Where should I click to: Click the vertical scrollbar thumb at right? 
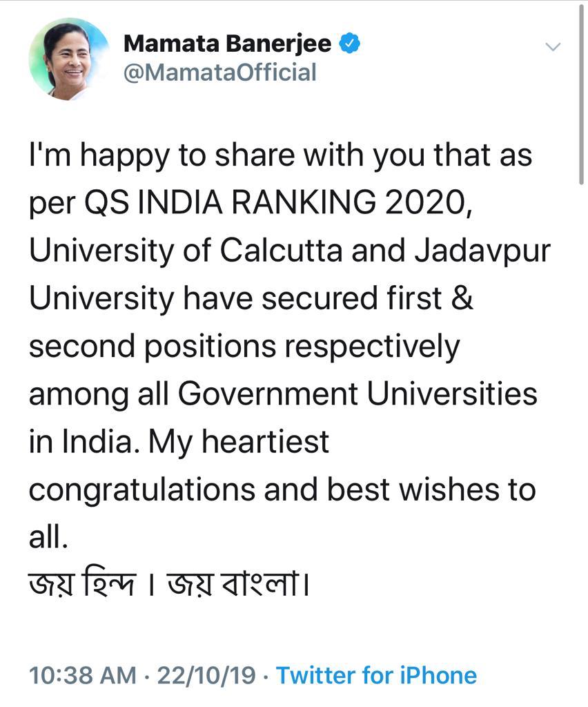[x=580, y=94]
